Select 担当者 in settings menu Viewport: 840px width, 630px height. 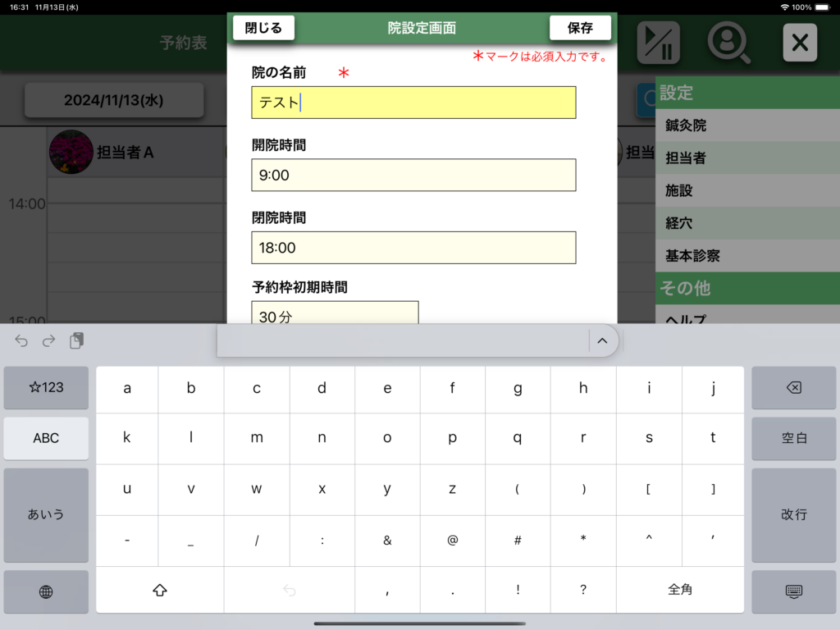click(x=746, y=158)
